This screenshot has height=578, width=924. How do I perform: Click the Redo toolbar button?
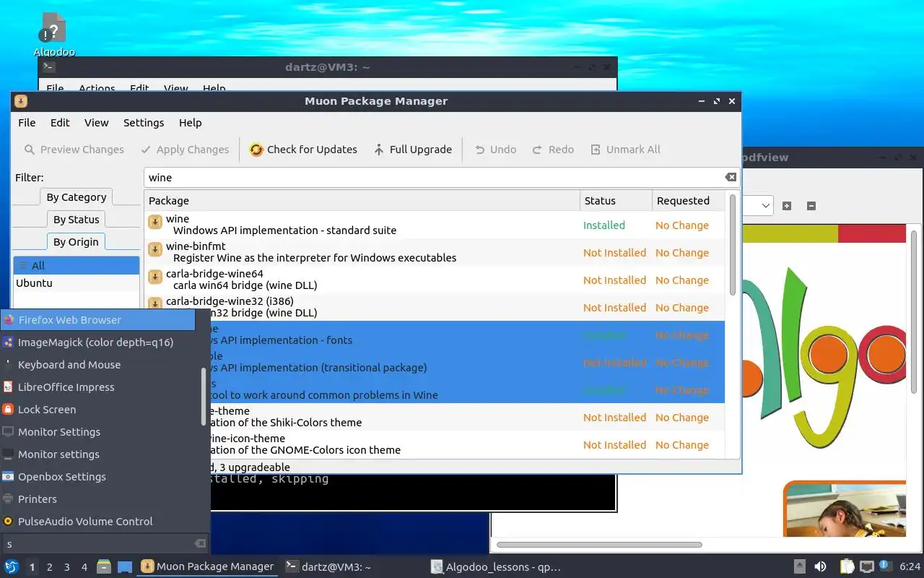coord(553,150)
